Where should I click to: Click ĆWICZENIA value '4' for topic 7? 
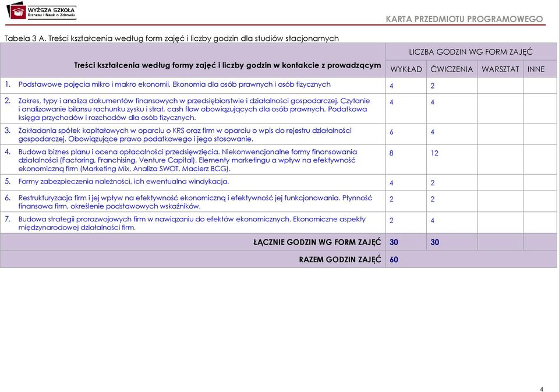point(433,220)
